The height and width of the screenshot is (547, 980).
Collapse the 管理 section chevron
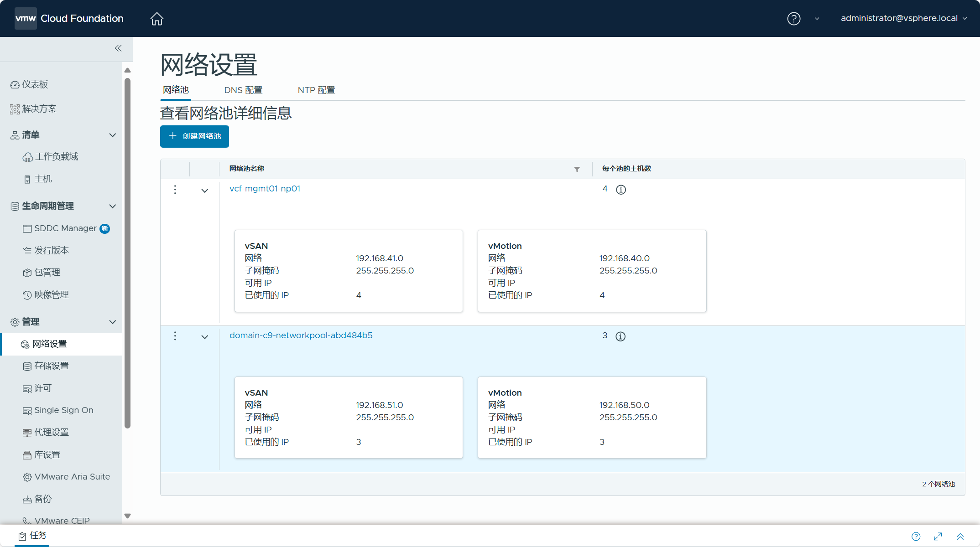click(113, 322)
